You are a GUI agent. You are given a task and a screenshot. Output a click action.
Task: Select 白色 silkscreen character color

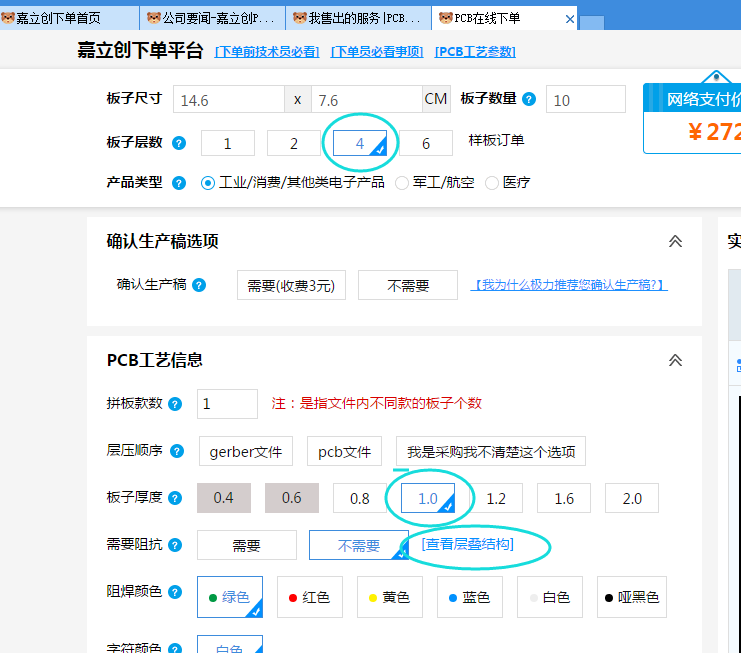coord(230,644)
